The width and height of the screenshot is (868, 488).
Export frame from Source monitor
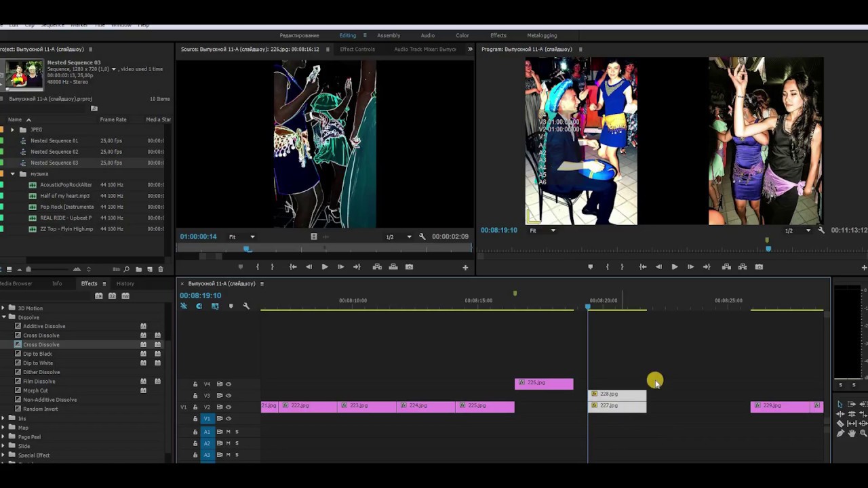pos(409,267)
